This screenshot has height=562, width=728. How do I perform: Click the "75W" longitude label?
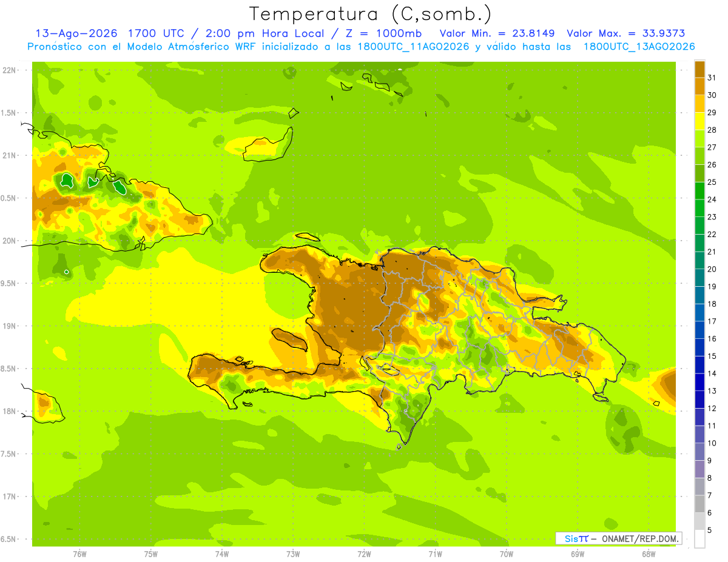[x=151, y=554]
